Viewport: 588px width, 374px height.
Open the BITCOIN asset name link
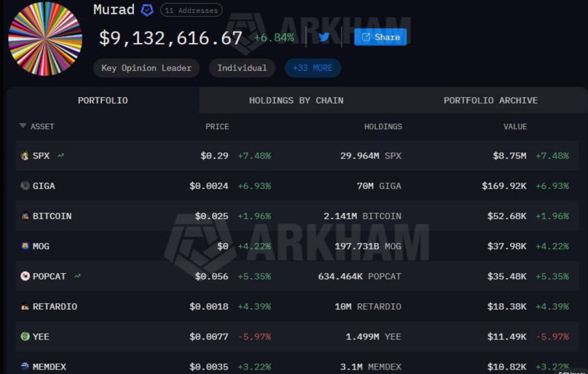tap(52, 216)
